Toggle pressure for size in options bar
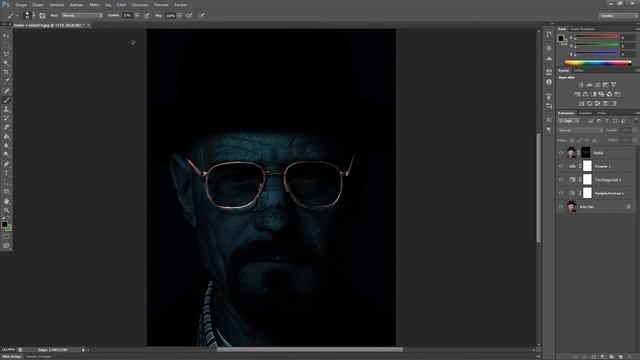This screenshot has height=360, width=640. coord(202,16)
